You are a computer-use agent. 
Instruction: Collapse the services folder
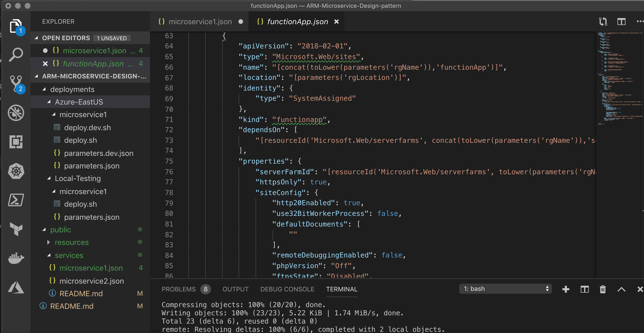(x=49, y=255)
